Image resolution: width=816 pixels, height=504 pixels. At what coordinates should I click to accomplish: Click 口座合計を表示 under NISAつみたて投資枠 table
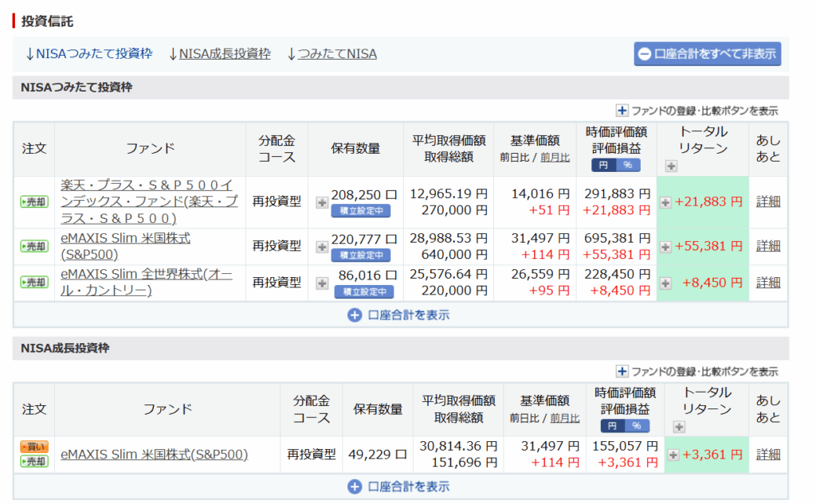point(398,315)
